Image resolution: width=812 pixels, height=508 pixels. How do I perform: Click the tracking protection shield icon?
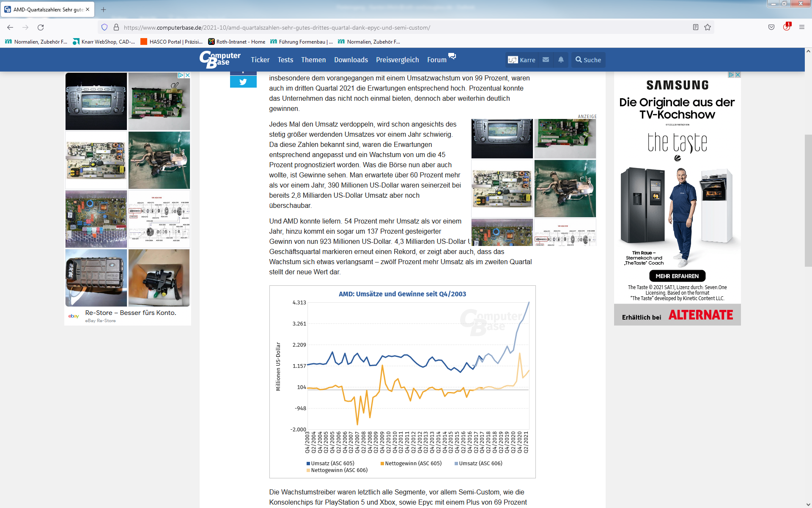(x=104, y=28)
